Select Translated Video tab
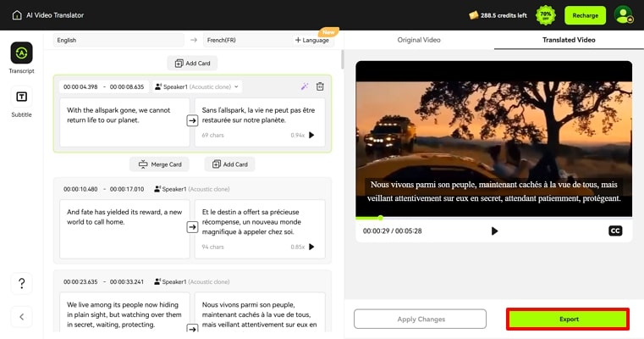 coord(569,40)
